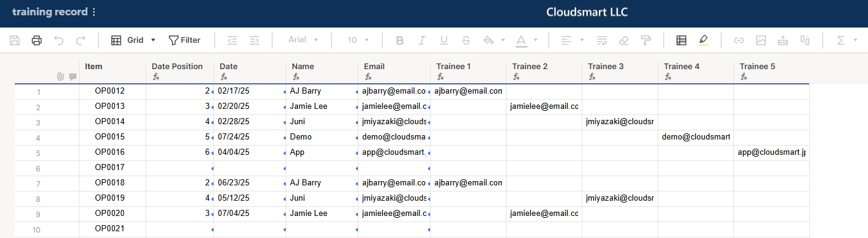The image size is (868, 238).
Task: Select the Demo name cell
Action: point(322,137)
